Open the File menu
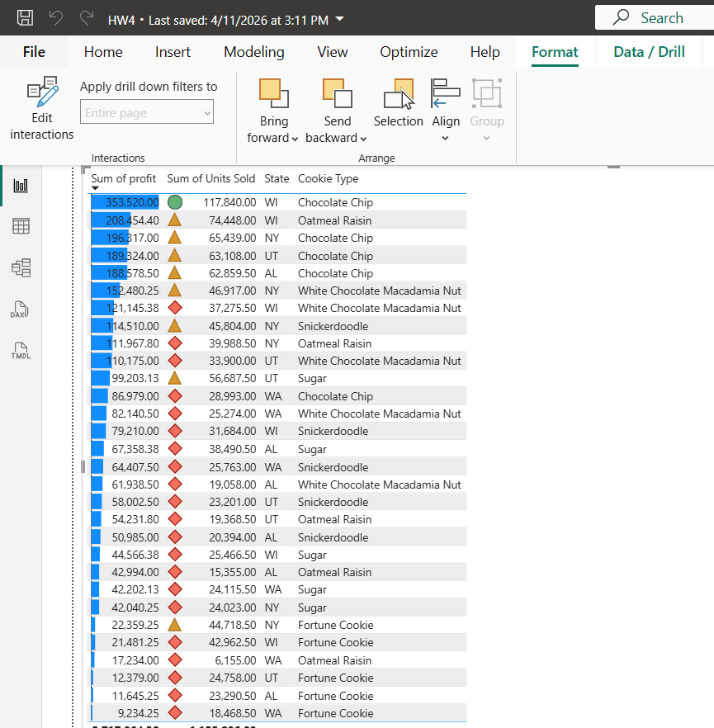The height and width of the screenshot is (728, 714). pos(34,51)
